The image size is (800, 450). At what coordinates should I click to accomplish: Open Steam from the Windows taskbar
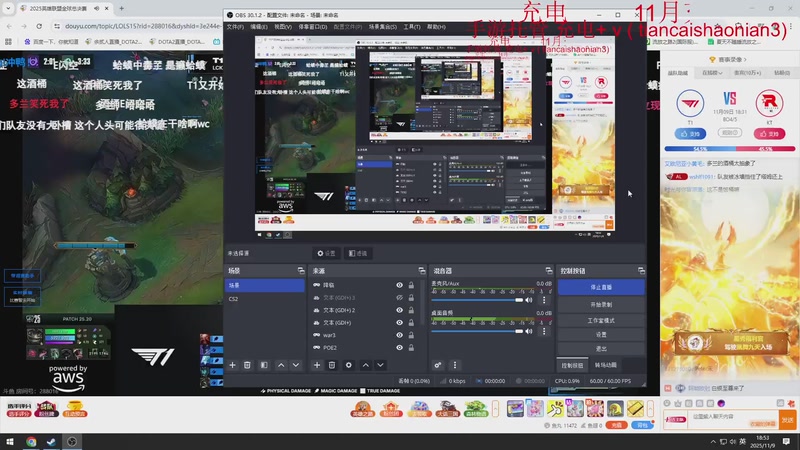(51, 442)
